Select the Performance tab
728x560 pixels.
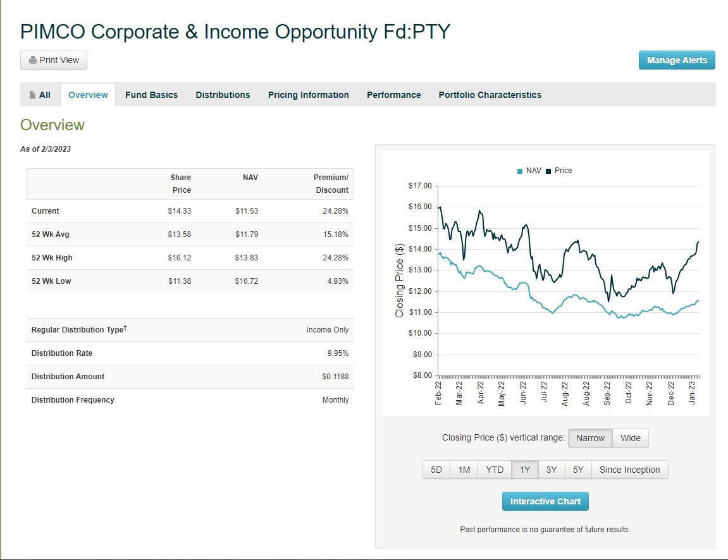click(393, 95)
